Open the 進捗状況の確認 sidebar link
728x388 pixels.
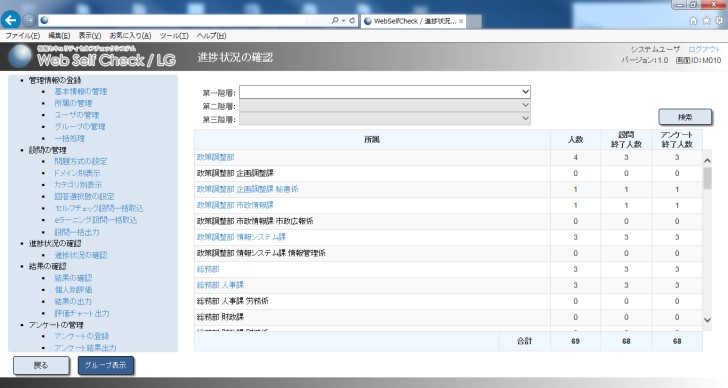(x=81, y=255)
